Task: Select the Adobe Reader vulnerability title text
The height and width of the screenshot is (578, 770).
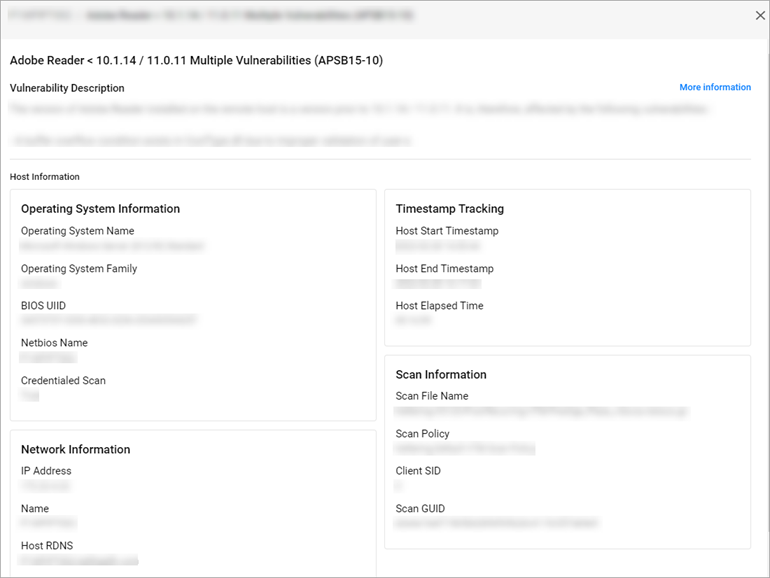Action: [x=196, y=60]
